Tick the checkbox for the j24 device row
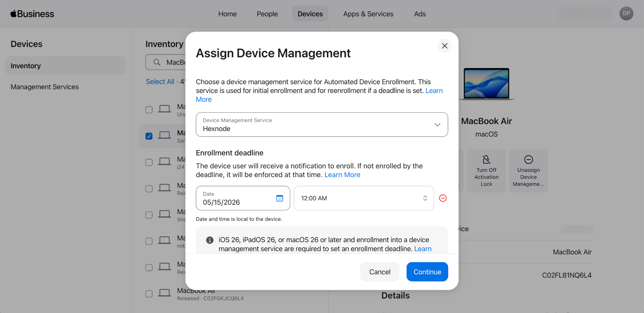644x313 pixels. tap(149, 162)
